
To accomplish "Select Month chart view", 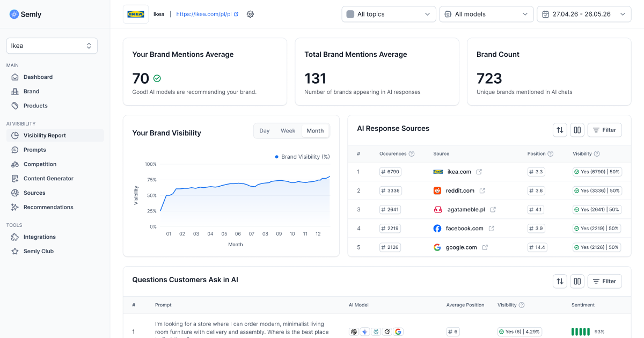I will coord(315,131).
